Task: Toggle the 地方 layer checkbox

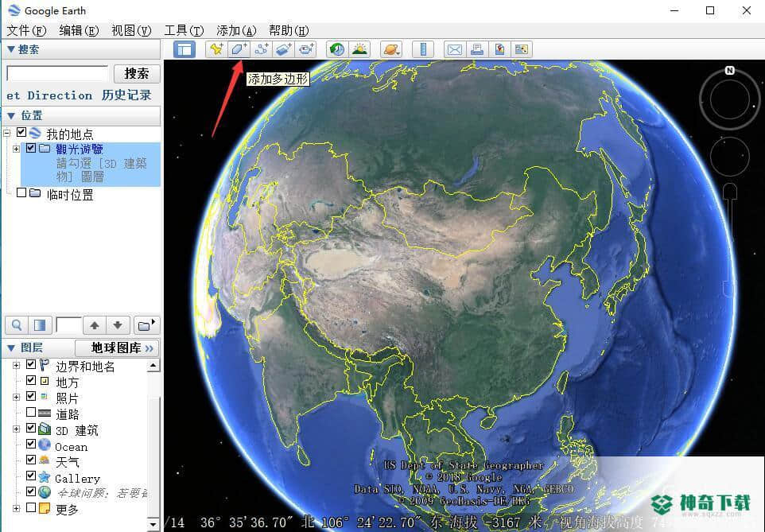Action: (x=31, y=380)
